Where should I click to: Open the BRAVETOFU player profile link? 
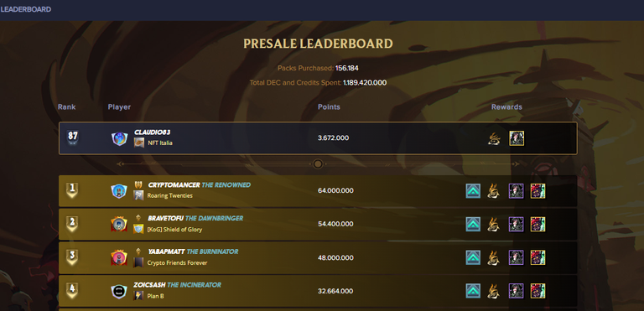165,218
